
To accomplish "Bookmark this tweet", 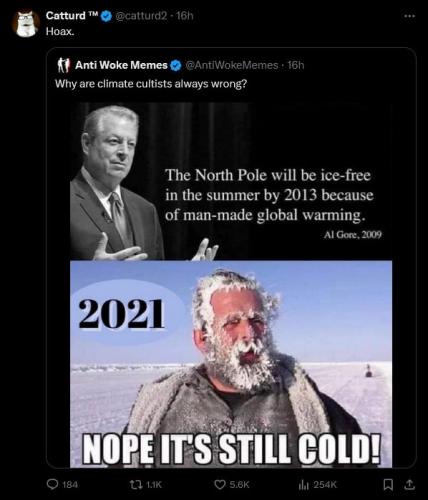I will 388,484.
